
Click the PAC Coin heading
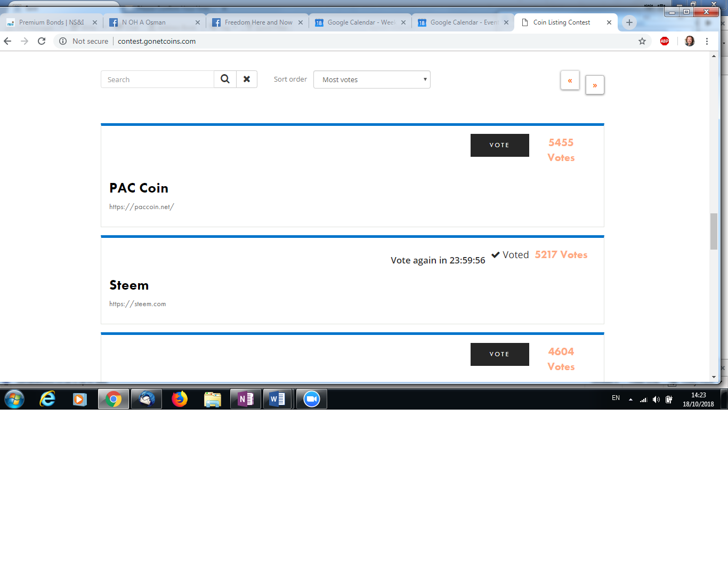[139, 188]
